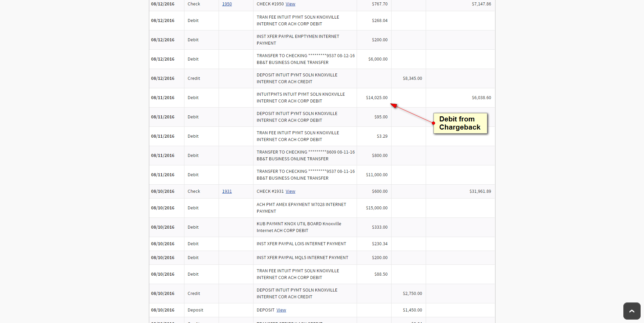Screen dimensions: 644x323
Task: Click the scroll-to-top arrow button
Action: (x=631, y=311)
